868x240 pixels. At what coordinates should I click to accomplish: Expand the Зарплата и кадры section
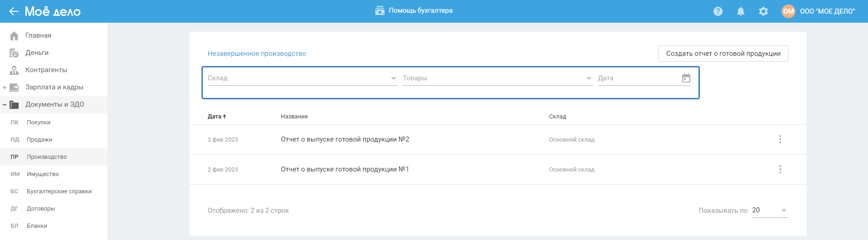coord(5,87)
